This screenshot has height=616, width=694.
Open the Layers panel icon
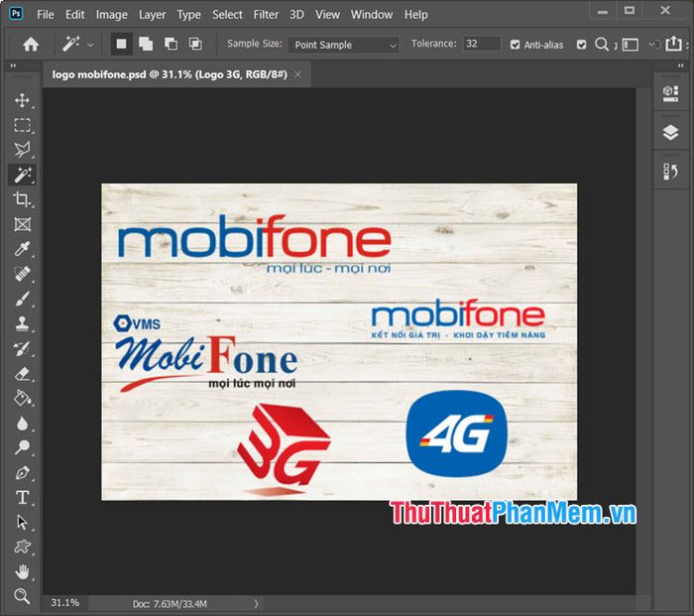pos(671,132)
